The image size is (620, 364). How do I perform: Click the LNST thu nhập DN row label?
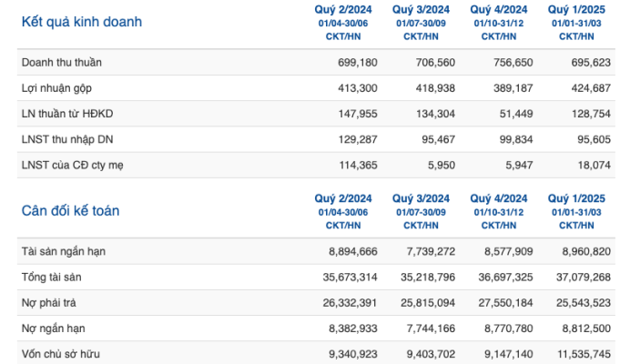[x=67, y=139]
